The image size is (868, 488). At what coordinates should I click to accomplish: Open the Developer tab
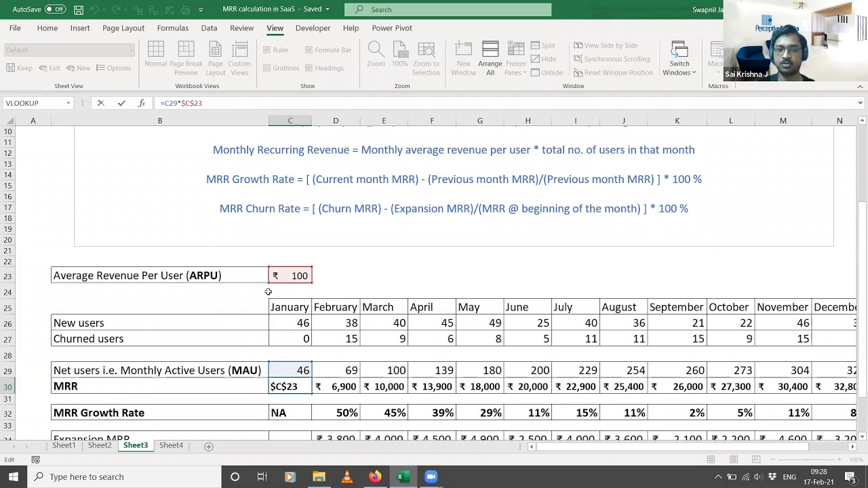[313, 28]
